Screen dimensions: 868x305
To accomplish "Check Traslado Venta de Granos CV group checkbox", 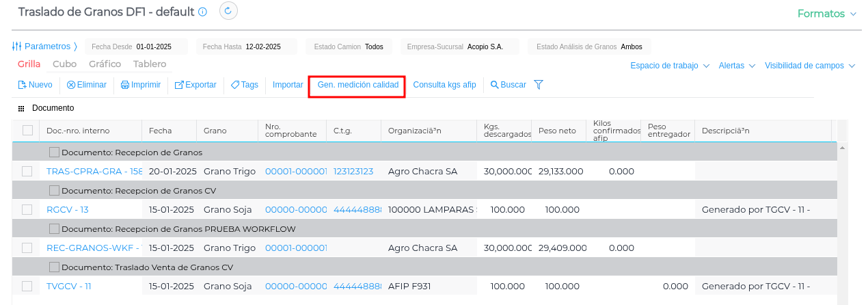I will point(54,267).
